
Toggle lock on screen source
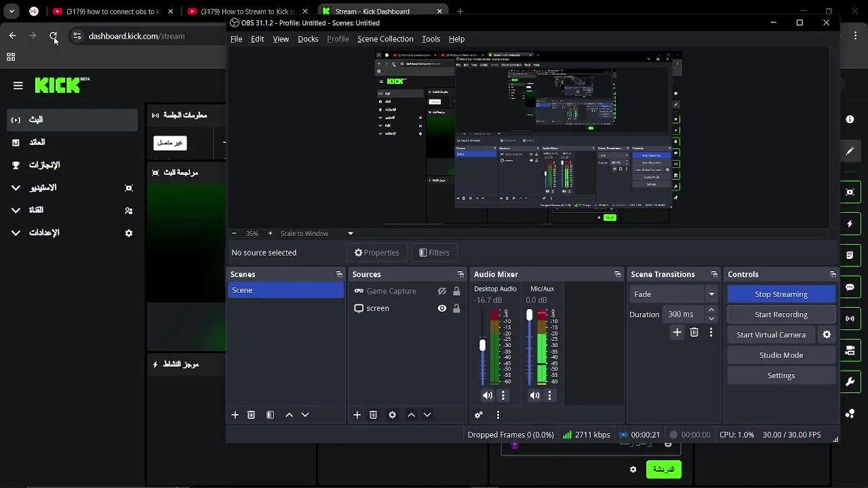(x=456, y=308)
